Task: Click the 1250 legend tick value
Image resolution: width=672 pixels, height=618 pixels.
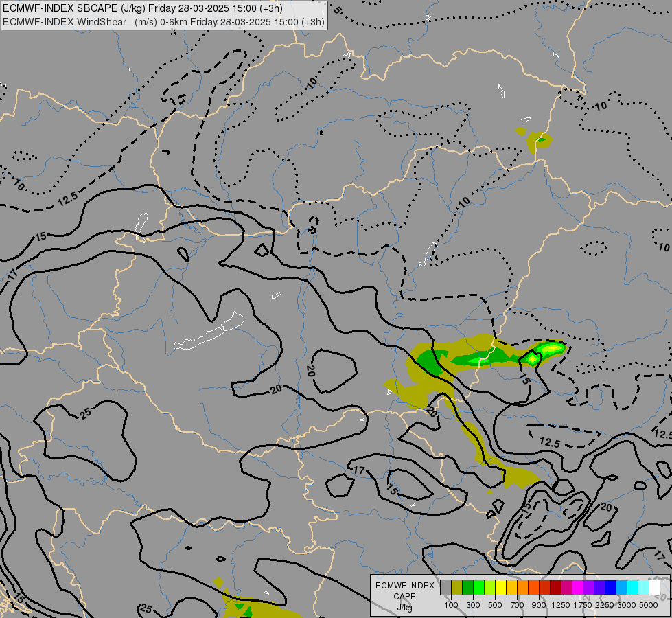Action: 561,605
